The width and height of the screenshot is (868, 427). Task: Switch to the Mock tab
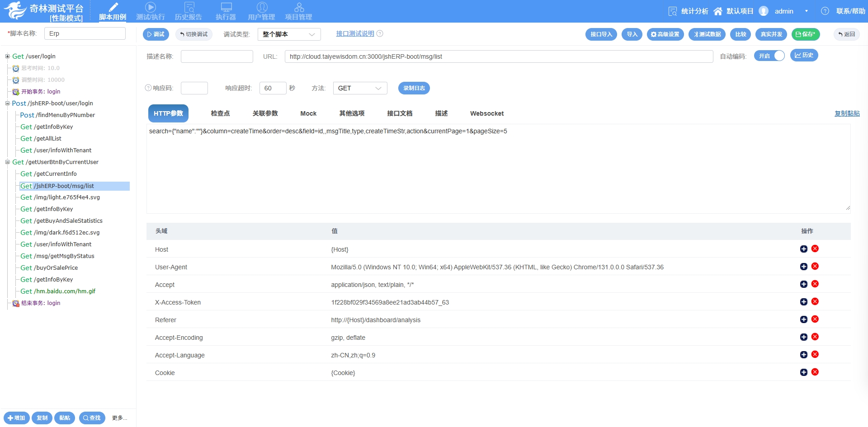point(308,113)
